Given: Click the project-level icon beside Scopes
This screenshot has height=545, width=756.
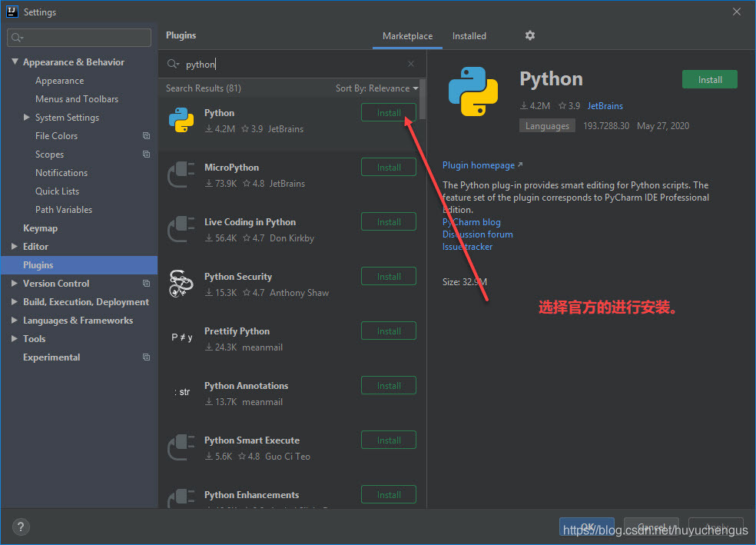Looking at the screenshot, I should coord(147,155).
